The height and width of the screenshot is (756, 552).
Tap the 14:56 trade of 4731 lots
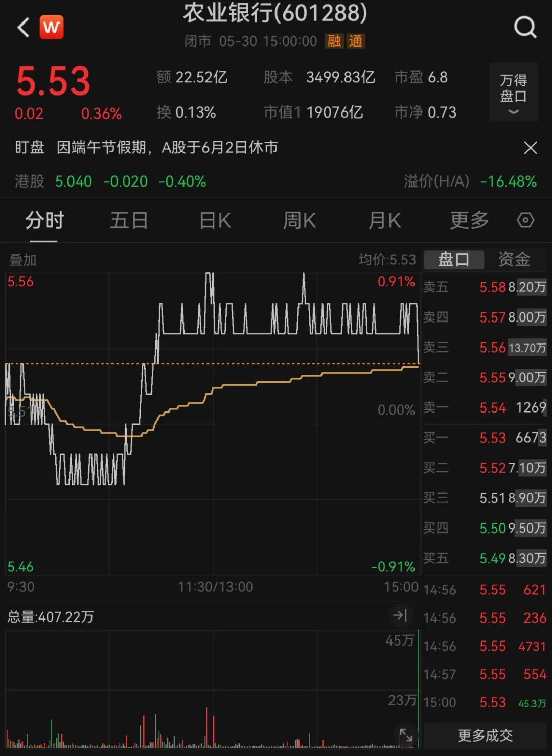click(485, 646)
